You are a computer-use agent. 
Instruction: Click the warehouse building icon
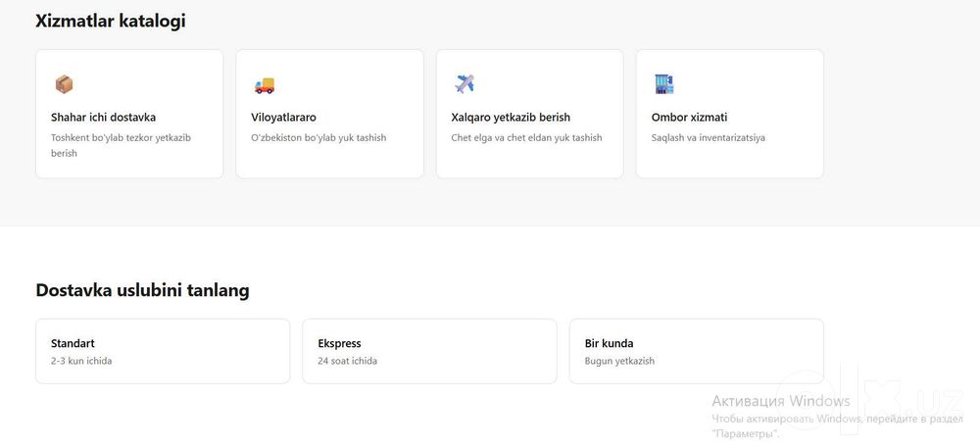[664, 83]
